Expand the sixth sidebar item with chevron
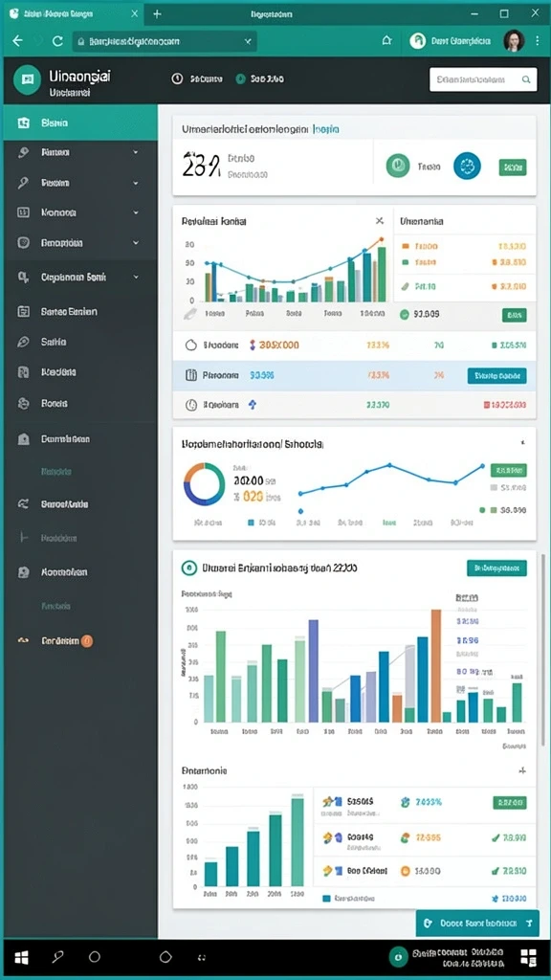This screenshot has height=980, width=551. pyautogui.click(x=136, y=277)
